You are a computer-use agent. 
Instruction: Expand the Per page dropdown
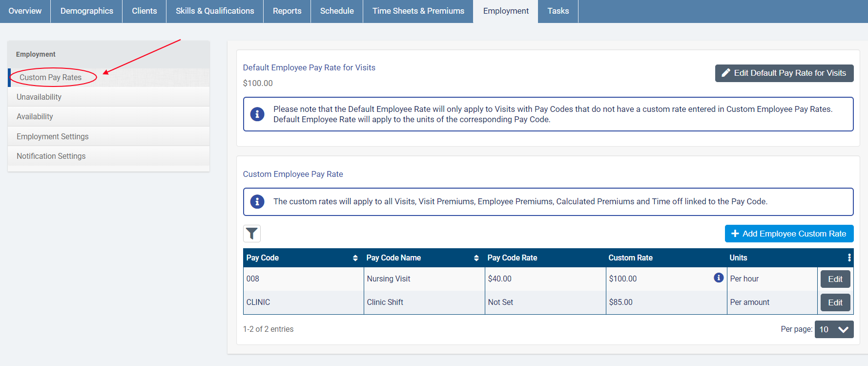coord(834,329)
